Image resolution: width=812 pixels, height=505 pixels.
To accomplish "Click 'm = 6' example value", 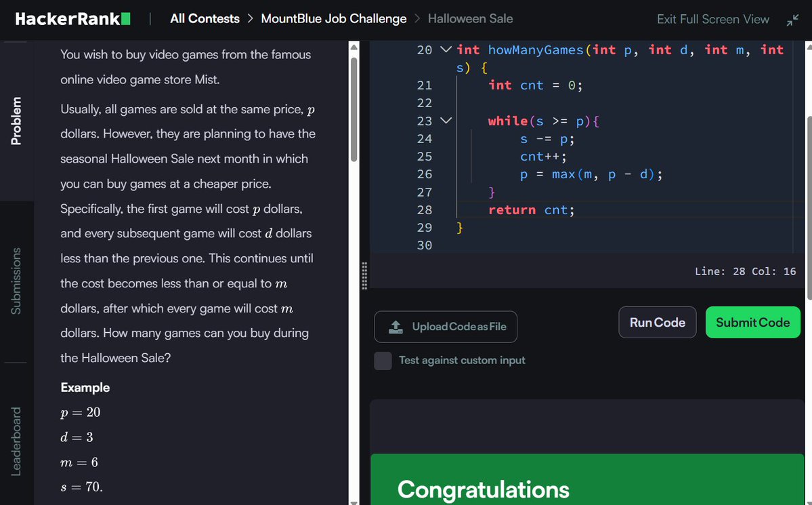I will 79,462.
